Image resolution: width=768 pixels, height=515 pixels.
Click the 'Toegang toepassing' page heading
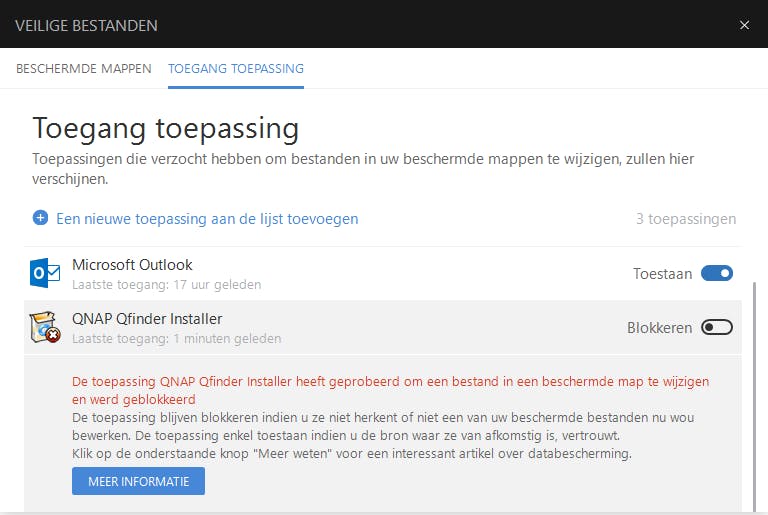[166, 128]
